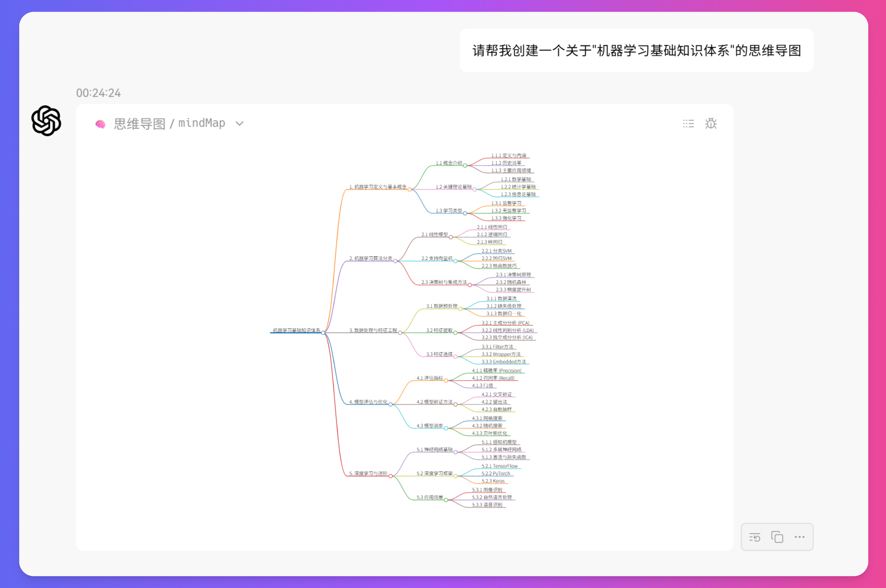Screen dimensions: 886x588
Task: Click the regenerate response icon in bottom toolbar
Action: pos(755,537)
